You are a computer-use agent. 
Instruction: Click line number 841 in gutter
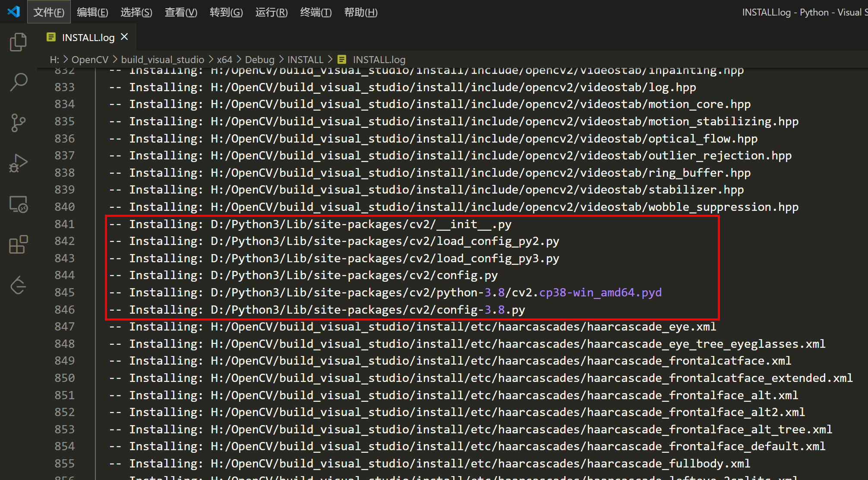(x=64, y=224)
